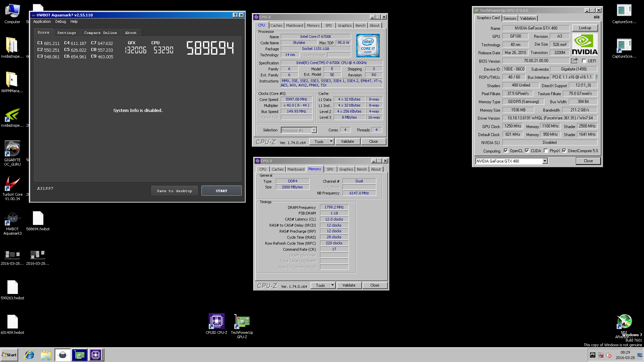The width and height of the screenshot is (644, 362).
Task: Open the Sensors tab in GPU-Z
Action: pos(509,18)
